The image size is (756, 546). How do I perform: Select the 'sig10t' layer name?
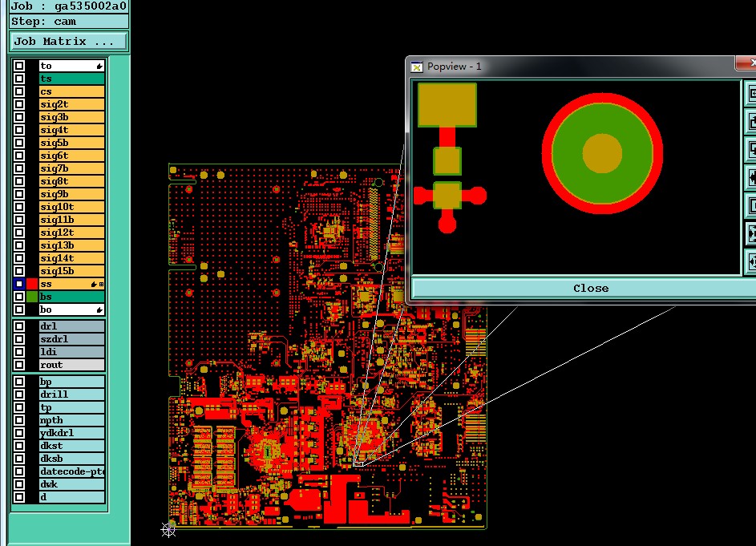(71, 207)
